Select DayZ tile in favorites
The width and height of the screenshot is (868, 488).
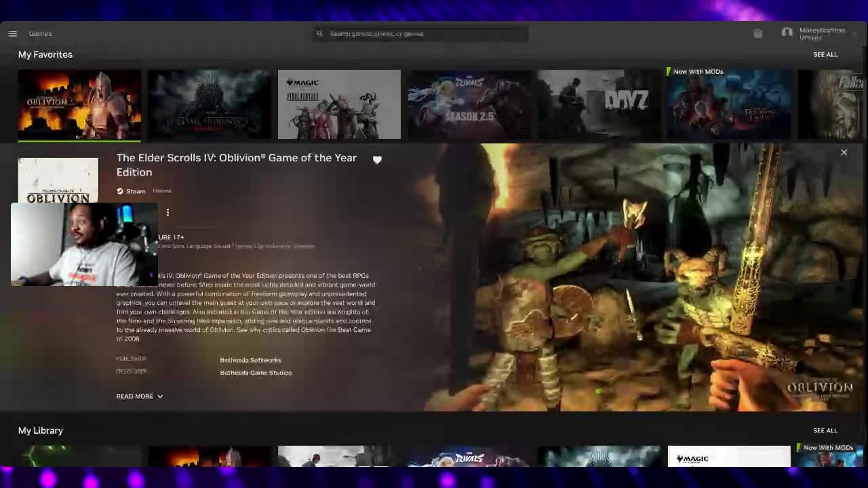click(x=599, y=104)
